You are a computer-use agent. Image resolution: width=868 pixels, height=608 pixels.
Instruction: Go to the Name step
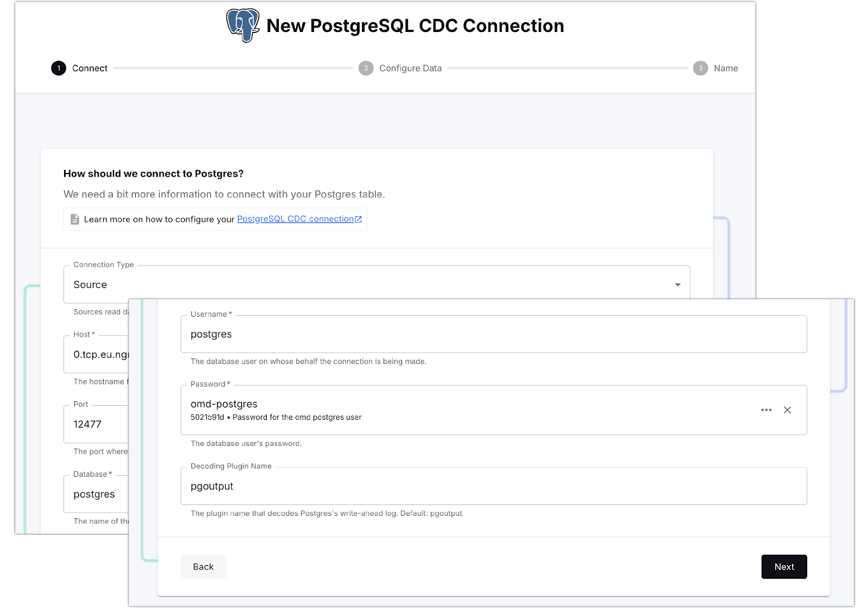(726, 68)
